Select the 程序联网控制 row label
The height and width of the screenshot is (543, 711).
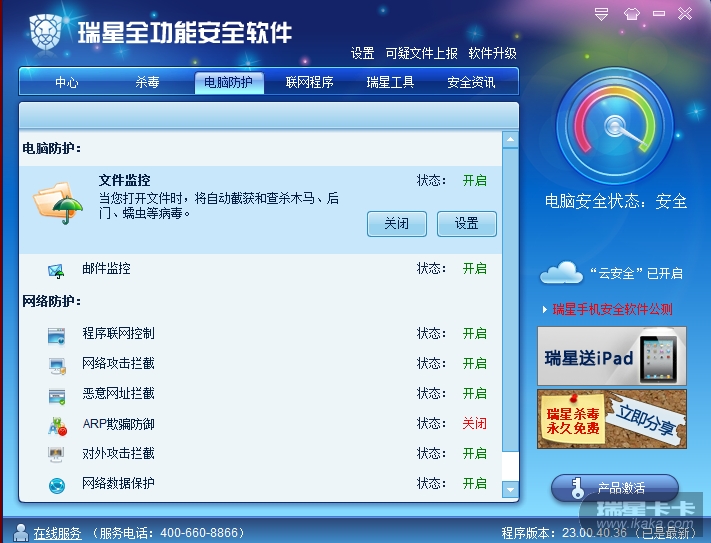click(x=118, y=334)
